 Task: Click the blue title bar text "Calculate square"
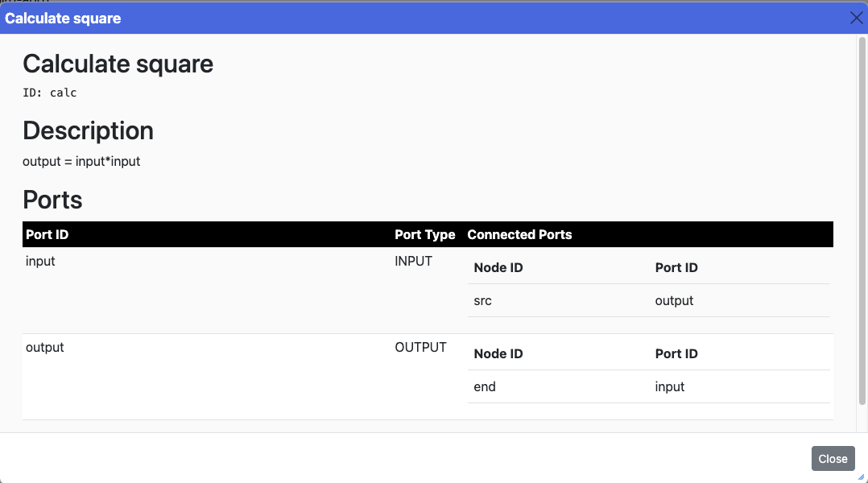pos(63,18)
